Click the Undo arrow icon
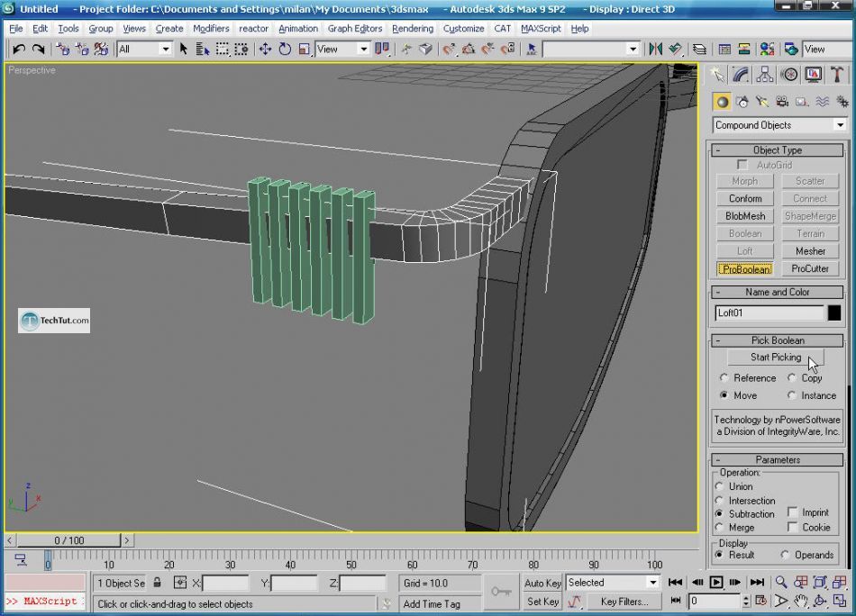 click(x=19, y=50)
